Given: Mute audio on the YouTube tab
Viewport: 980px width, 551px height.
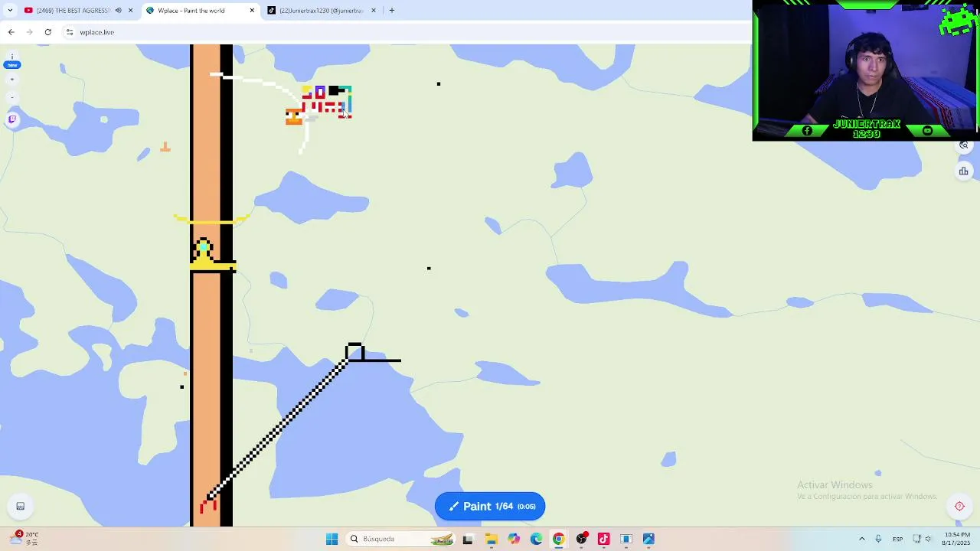Looking at the screenshot, I should coord(118,11).
